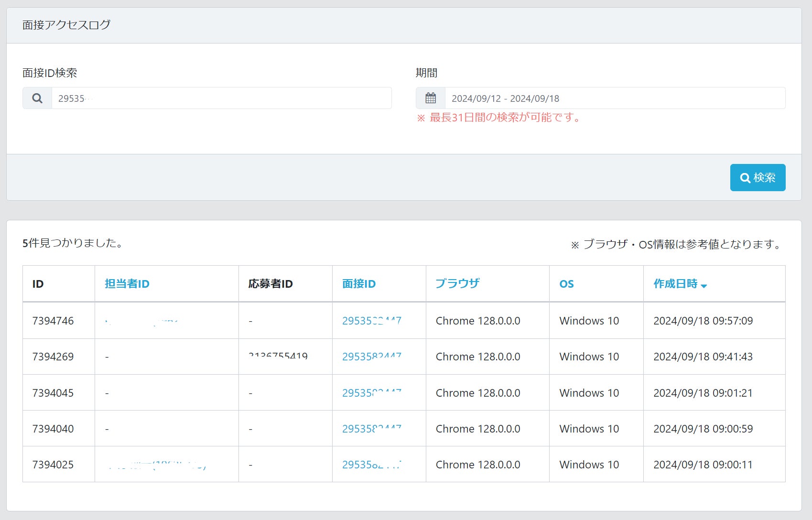The width and height of the screenshot is (812, 520).
Task: Click timestamp 2024/09/18 09:00:59
Action: pos(703,429)
